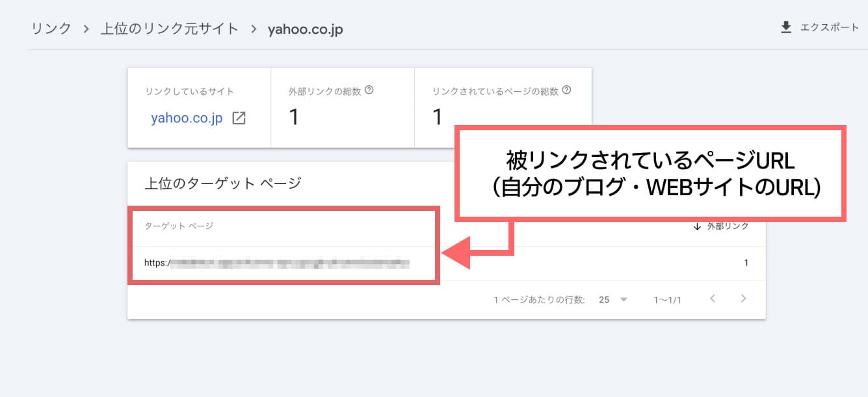Select リンク in the breadcrumb trail
Viewport: 868px width, 397px height.
51,28
